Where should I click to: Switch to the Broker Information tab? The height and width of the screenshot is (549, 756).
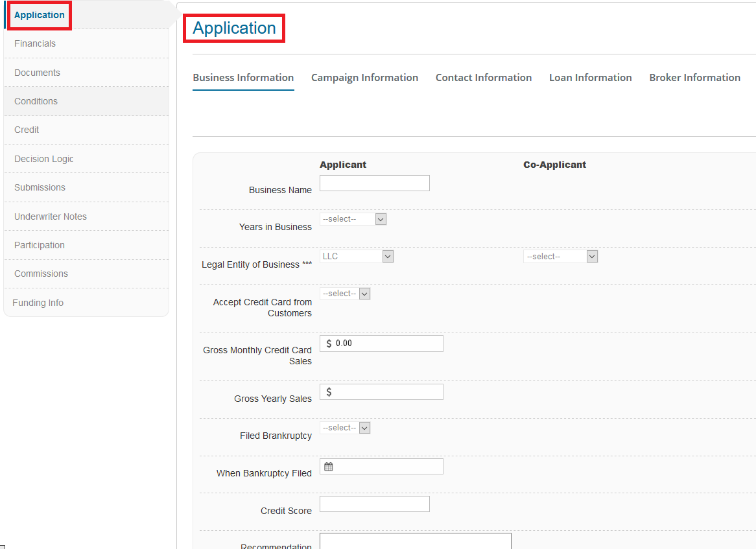tap(694, 78)
